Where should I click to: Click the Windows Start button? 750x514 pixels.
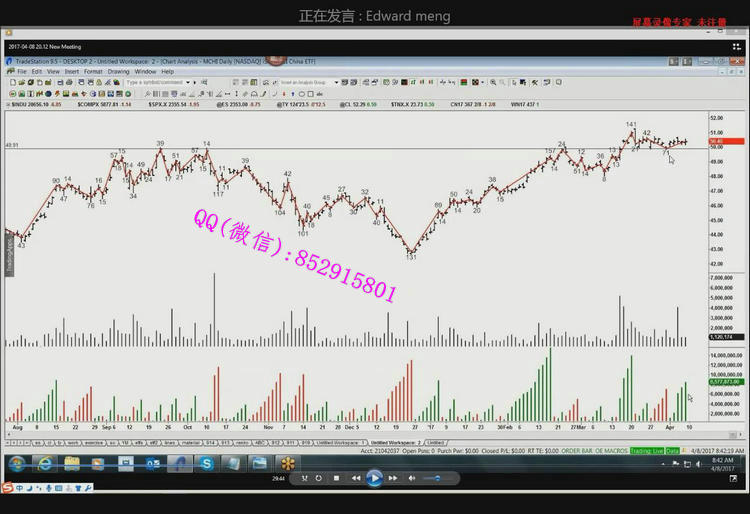[x=17, y=463]
